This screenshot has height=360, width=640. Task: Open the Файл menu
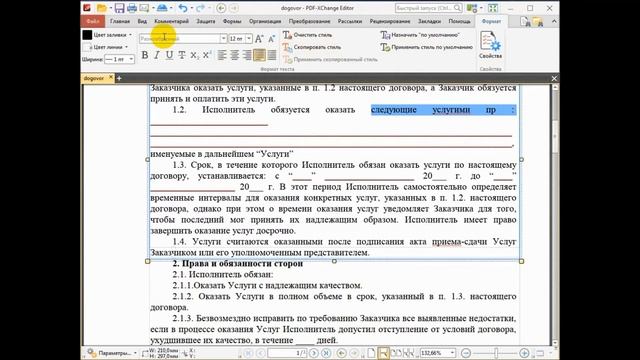(93, 21)
